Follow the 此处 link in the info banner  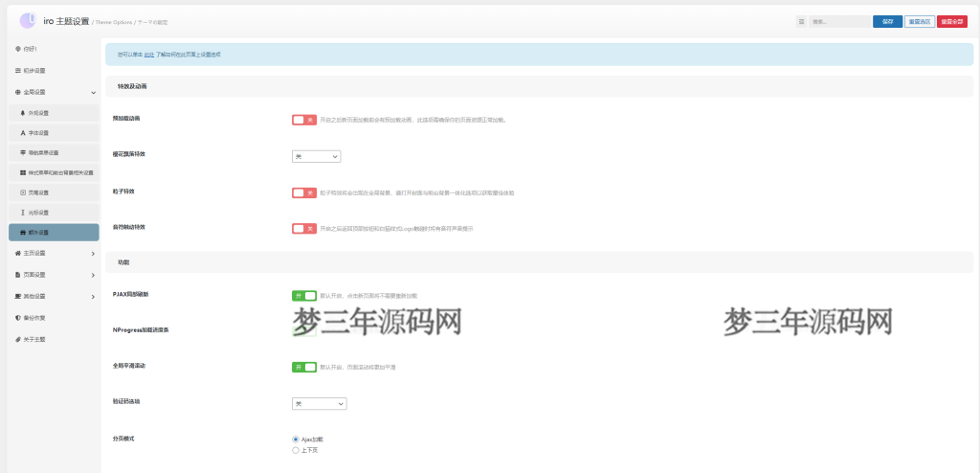pos(149,56)
